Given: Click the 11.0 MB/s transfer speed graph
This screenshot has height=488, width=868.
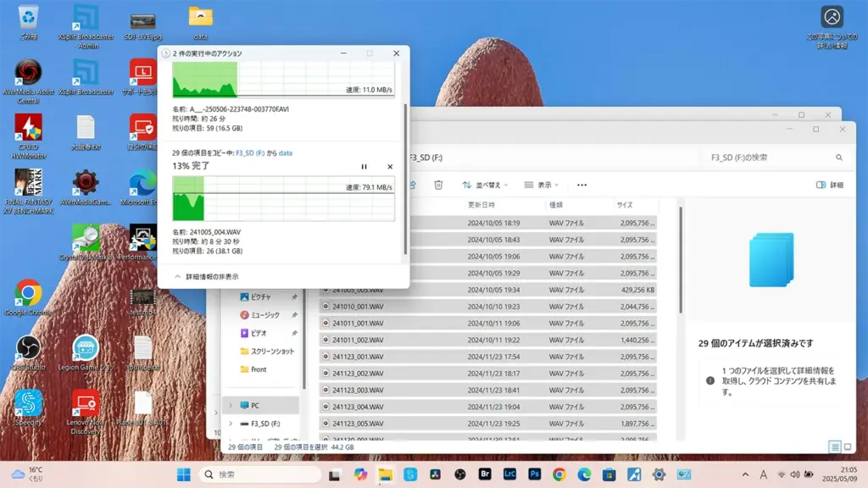Looking at the screenshot, I should (x=283, y=80).
